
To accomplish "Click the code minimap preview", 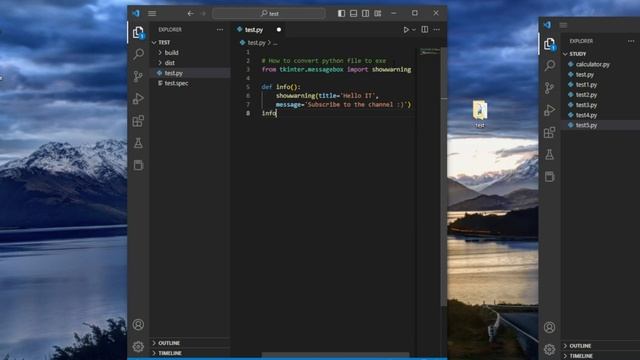I will tap(430, 52).
